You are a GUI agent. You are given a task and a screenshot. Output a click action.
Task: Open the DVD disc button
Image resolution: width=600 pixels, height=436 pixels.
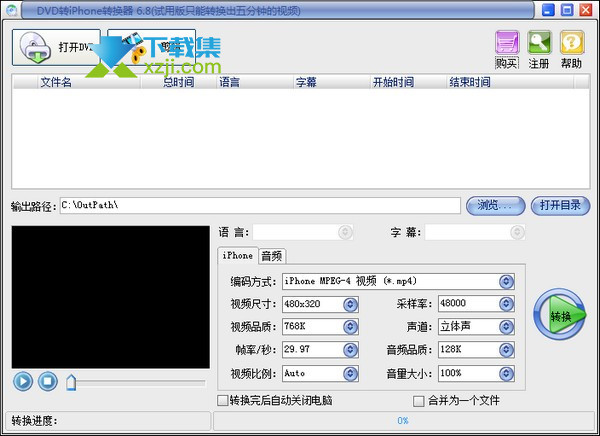point(56,47)
